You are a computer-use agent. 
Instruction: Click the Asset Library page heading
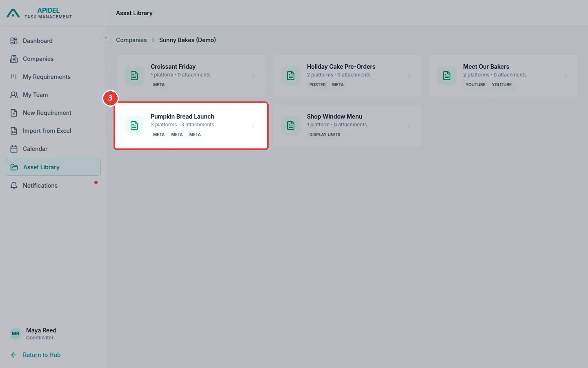[134, 13]
